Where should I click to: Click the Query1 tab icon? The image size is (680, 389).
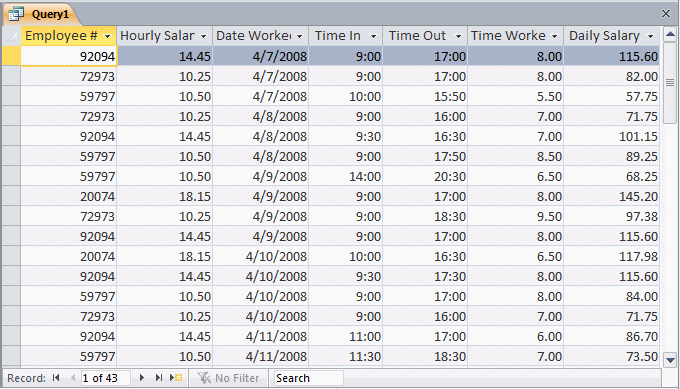pyautogui.click(x=16, y=14)
